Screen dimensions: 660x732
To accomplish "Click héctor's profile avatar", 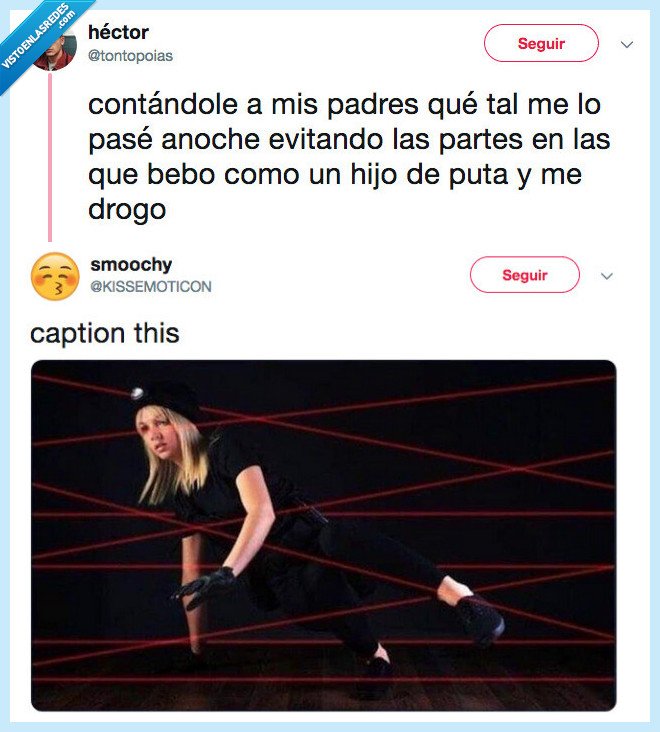I will (x=57, y=50).
